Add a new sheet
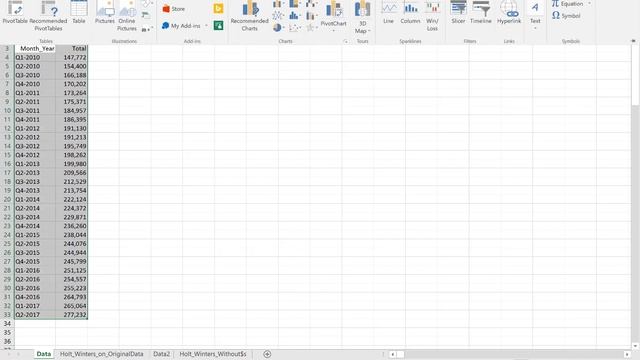The image size is (640, 360). point(267,354)
